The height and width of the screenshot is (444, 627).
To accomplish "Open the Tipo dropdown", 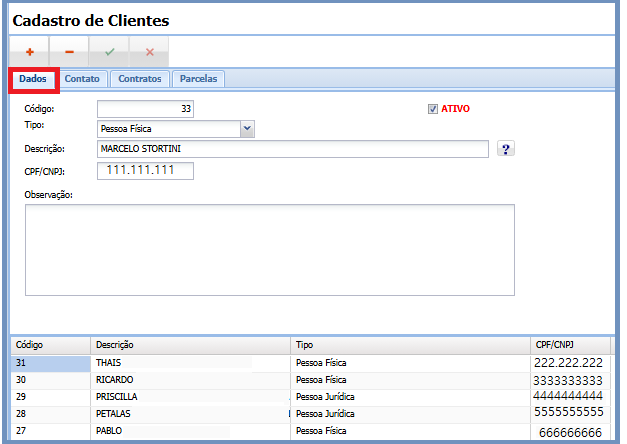I will (x=247, y=128).
